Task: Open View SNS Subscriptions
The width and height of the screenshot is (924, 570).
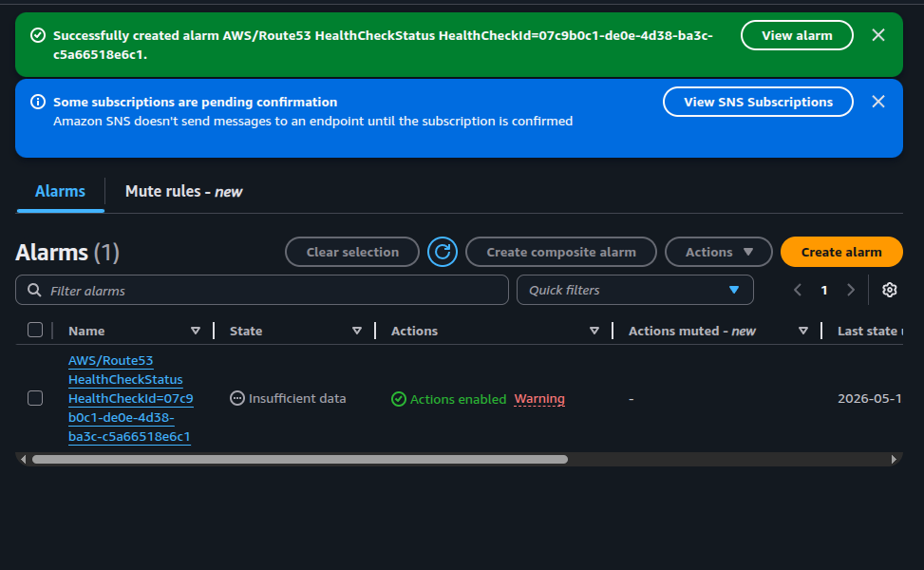Action: coord(758,102)
